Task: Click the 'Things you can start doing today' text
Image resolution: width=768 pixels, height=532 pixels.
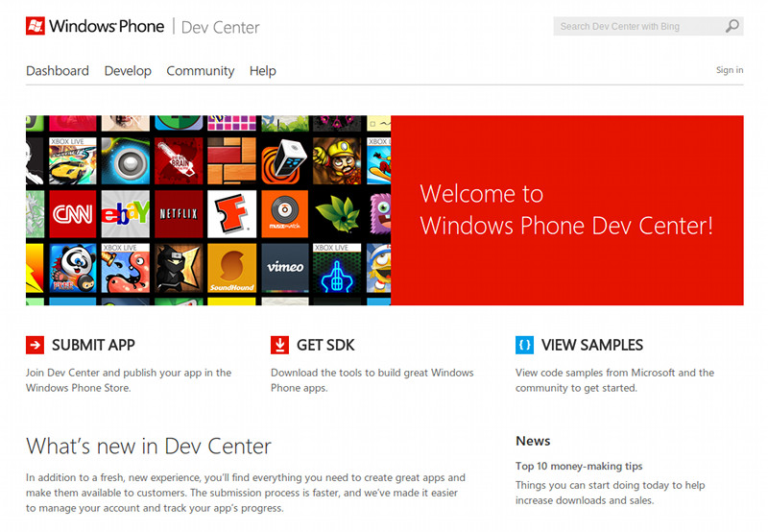Action: coord(611,493)
